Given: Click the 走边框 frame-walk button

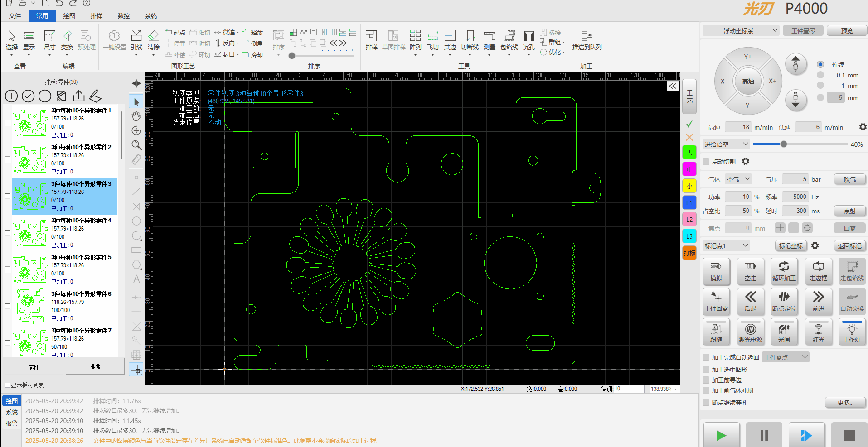Looking at the screenshot, I should (x=819, y=271).
